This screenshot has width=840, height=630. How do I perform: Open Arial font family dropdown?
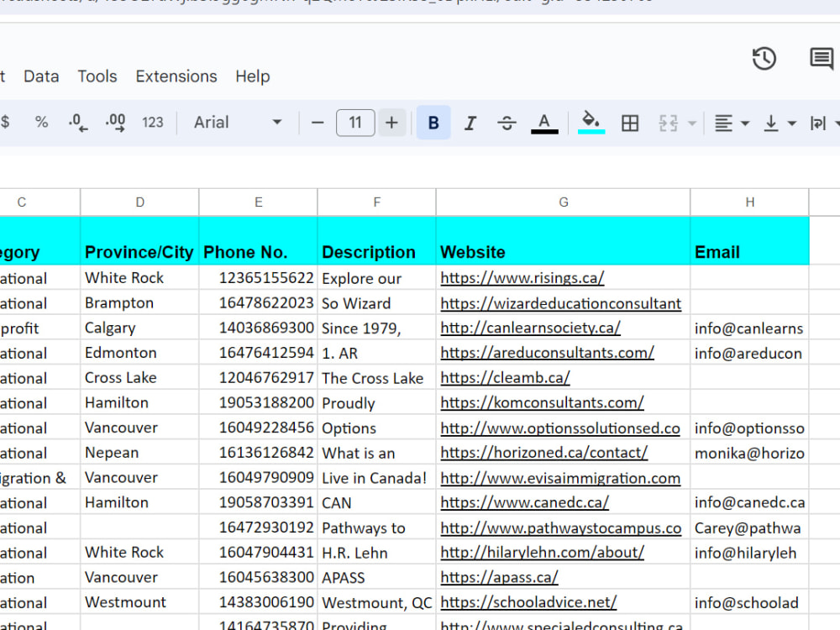238,122
